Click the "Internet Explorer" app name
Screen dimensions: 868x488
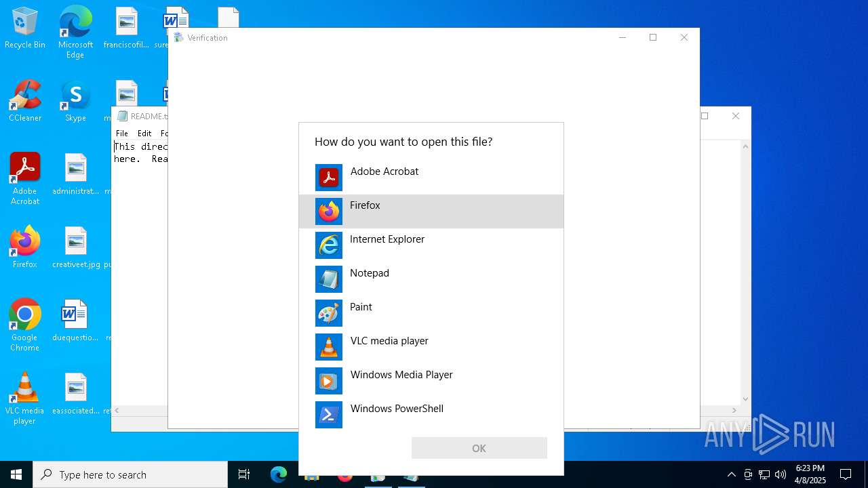pos(387,239)
